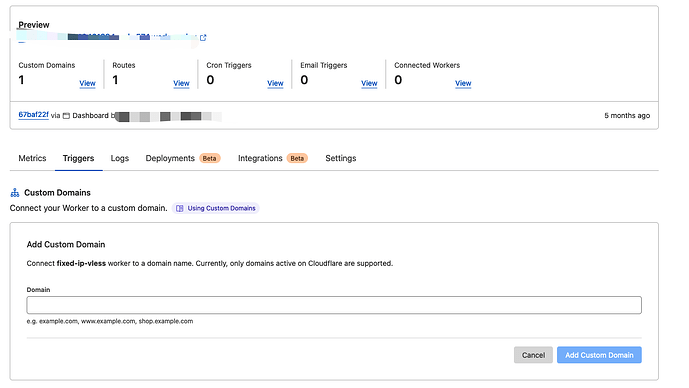Image resolution: width=689 pixels, height=388 pixels.
Task: Open preview link external icon
Action: pyautogui.click(x=203, y=38)
